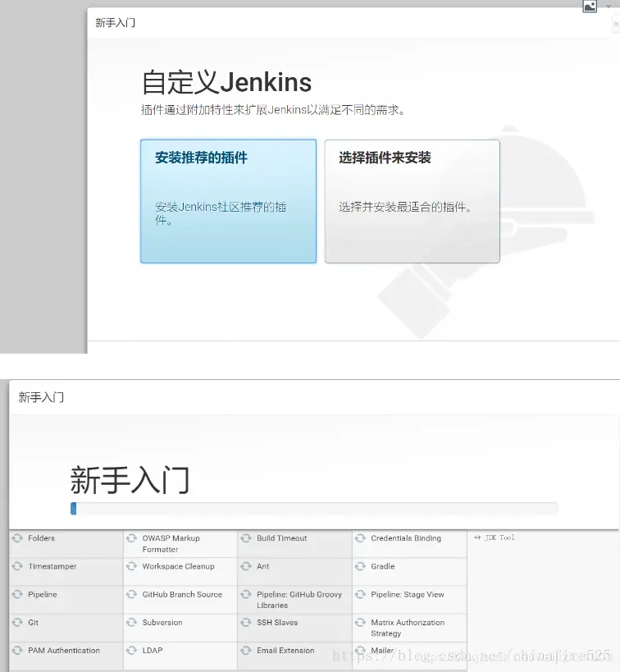Click the spinner icon beside Build Timeout
The width and height of the screenshot is (620, 672).
click(246, 538)
